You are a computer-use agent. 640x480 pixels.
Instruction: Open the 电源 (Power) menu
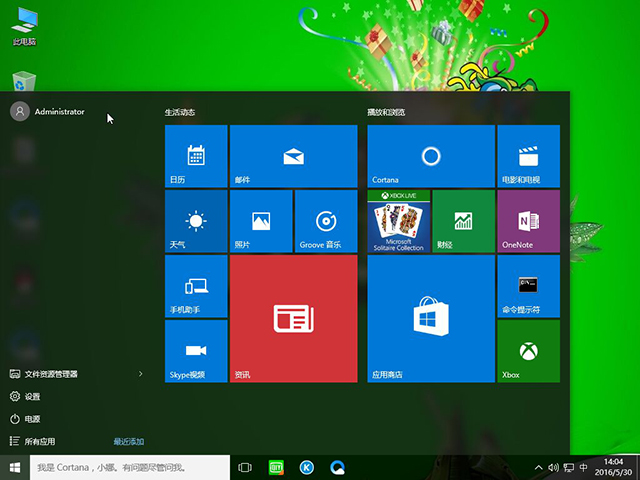coord(32,419)
